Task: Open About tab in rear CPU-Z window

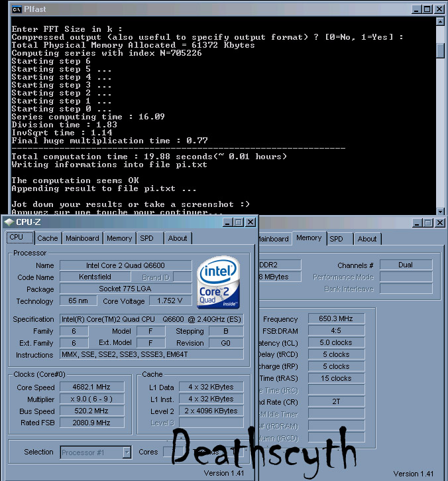Action: [367, 239]
